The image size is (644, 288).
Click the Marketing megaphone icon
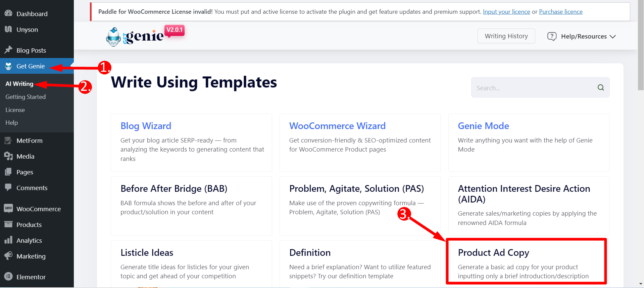pos(8,256)
